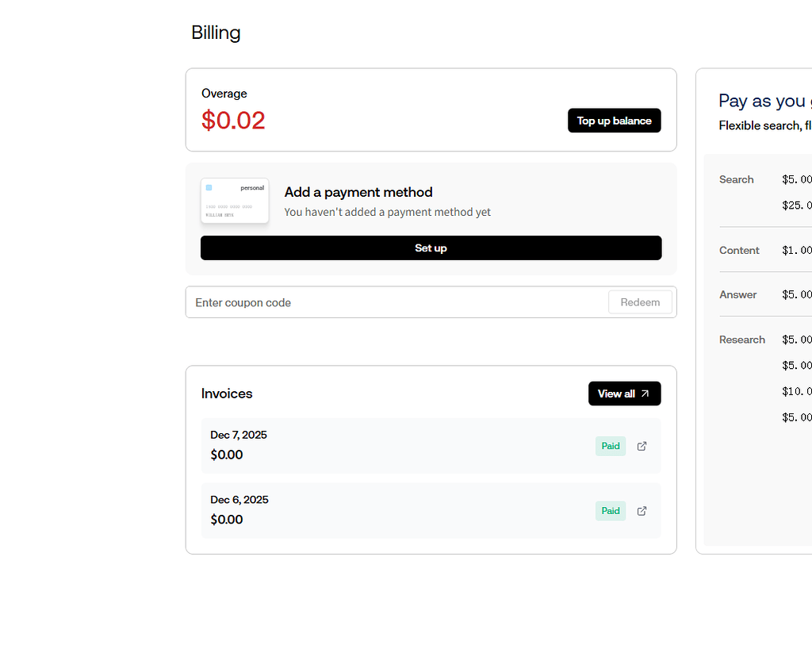The width and height of the screenshot is (812, 649).
Task: Click the $0.00 amount under Dec 7, 2025
Action: click(226, 455)
